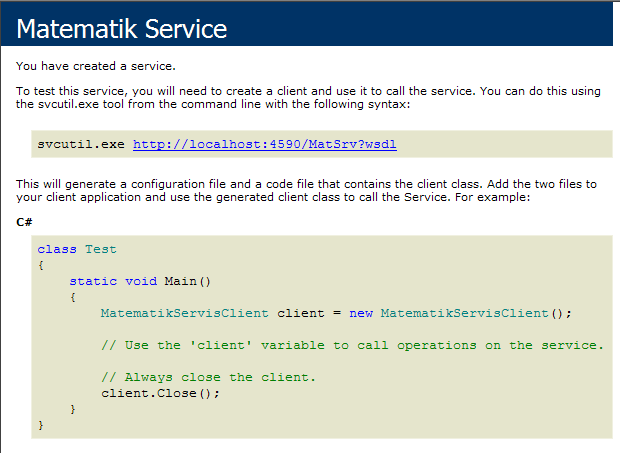Screen dimensions: 620x453
Task: Click the 'class' keyword in the code
Action: tap(56, 249)
